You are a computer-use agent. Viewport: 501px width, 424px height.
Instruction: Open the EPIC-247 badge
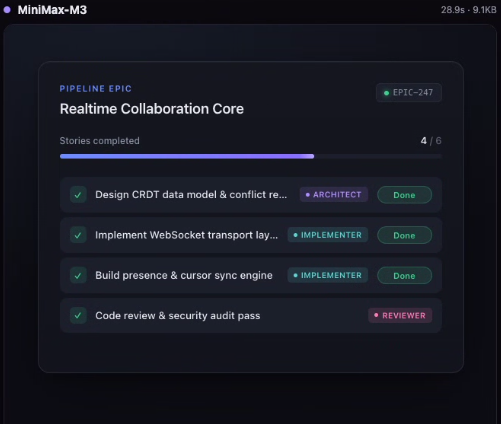(x=409, y=93)
